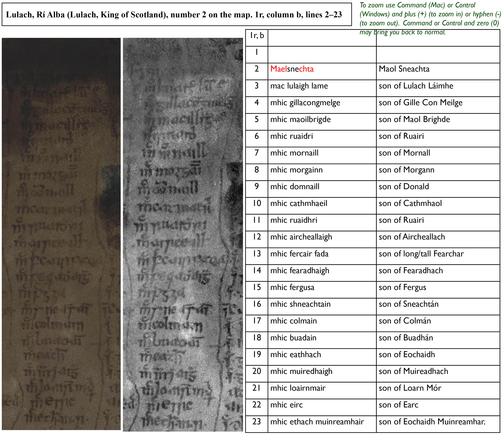504x442 pixels.
Task: Click 'son of Colmán' cell
Action: (438, 323)
